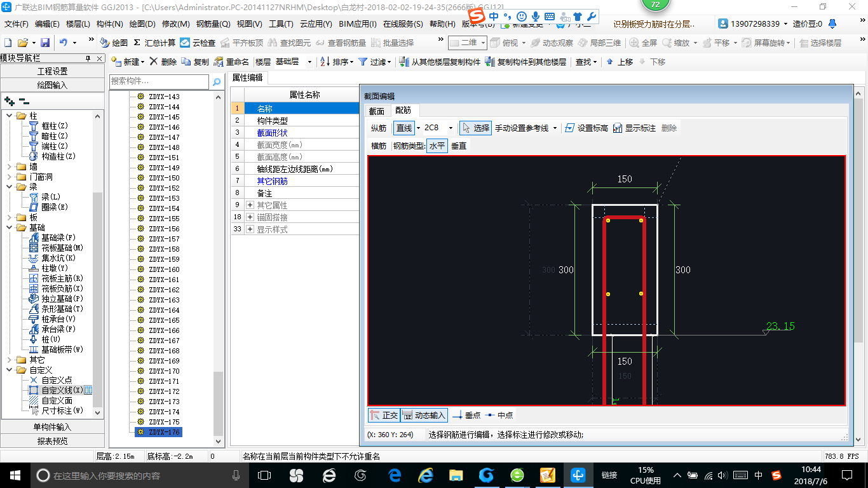Expand 其它属性 property group

tap(250, 205)
